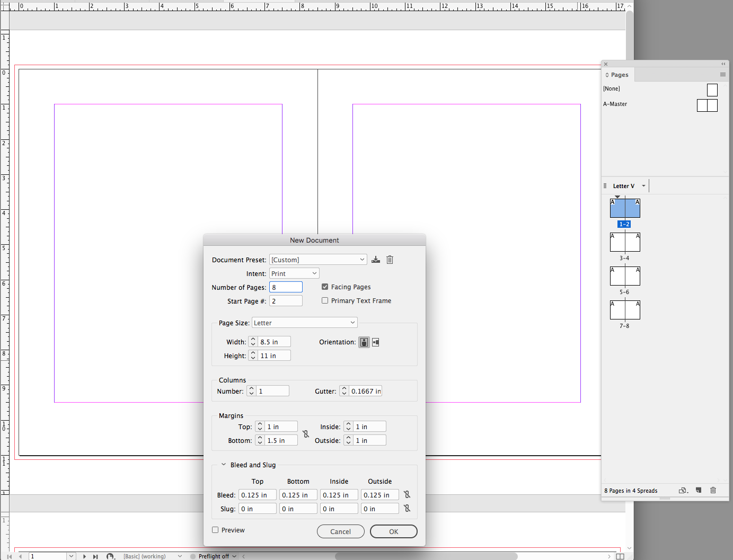
Task: Collapse the Bleed and Slug section
Action: click(x=223, y=464)
